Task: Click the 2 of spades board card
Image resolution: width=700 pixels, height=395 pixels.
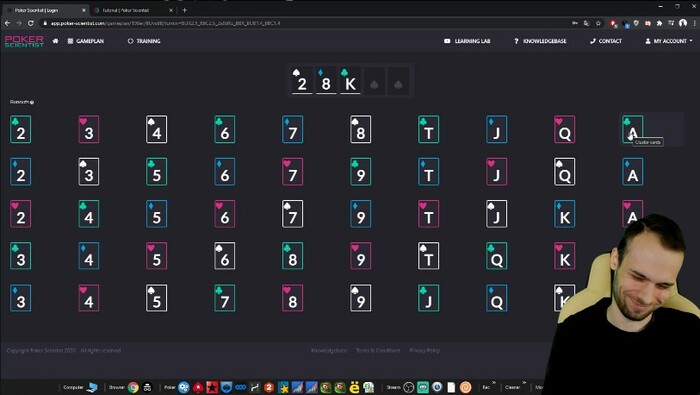Action: click(x=302, y=81)
